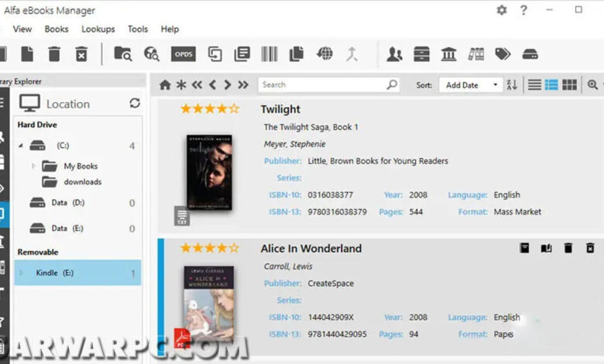Click the barcode scan icon
604x364 pixels.
(269, 54)
